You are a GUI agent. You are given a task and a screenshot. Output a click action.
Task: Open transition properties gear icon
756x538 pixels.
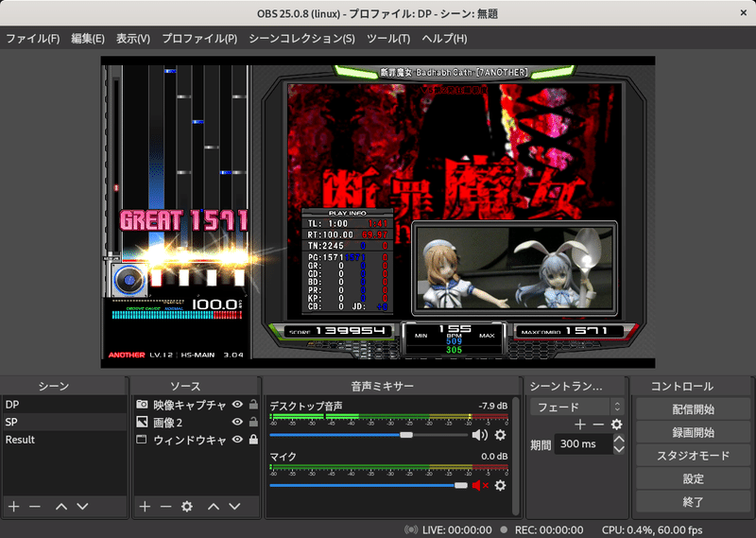[x=617, y=425]
